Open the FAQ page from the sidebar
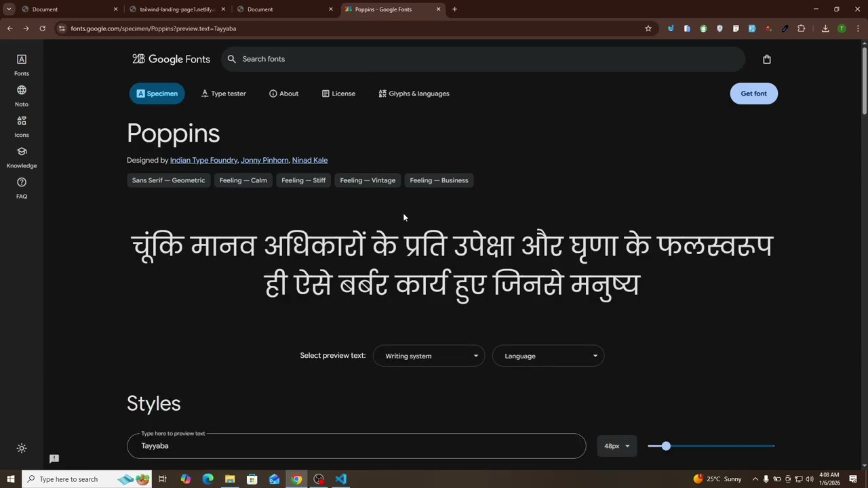The height and width of the screenshot is (488, 868). (22, 188)
